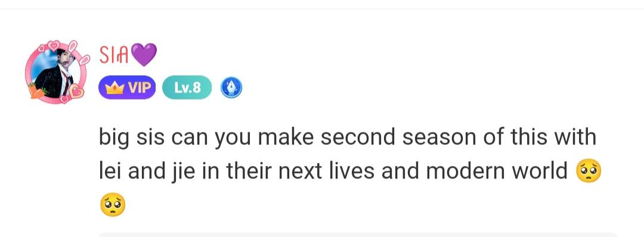Open the purple VIP badge

(127, 88)
